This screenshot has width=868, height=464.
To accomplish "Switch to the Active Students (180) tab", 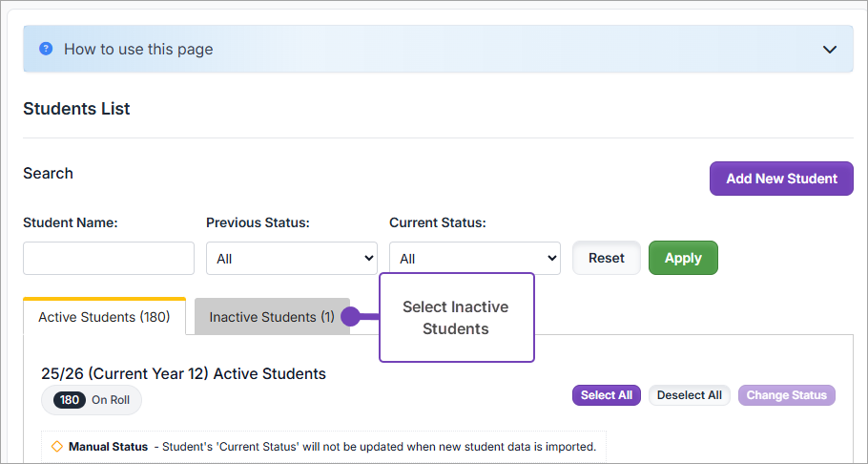I will point(104,317).
